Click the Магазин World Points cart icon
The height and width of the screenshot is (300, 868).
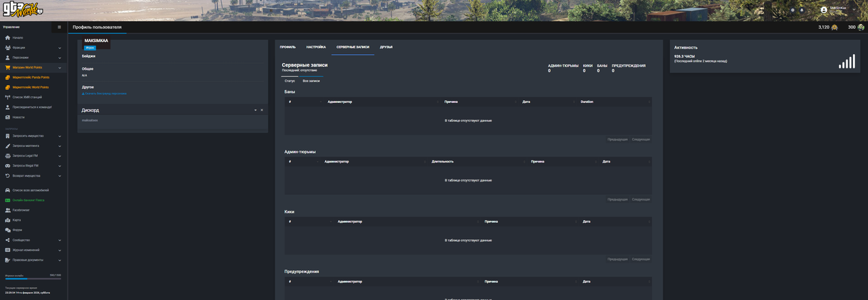(7, 68)
